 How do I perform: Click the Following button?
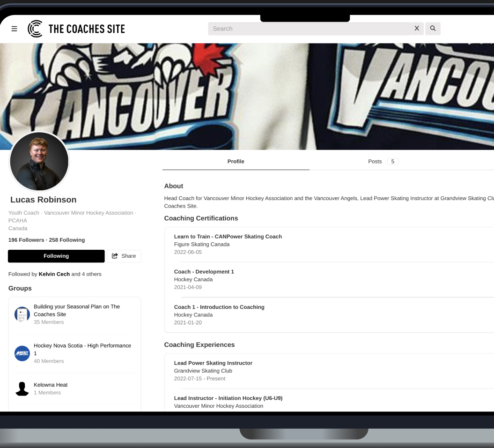point(56,256)
